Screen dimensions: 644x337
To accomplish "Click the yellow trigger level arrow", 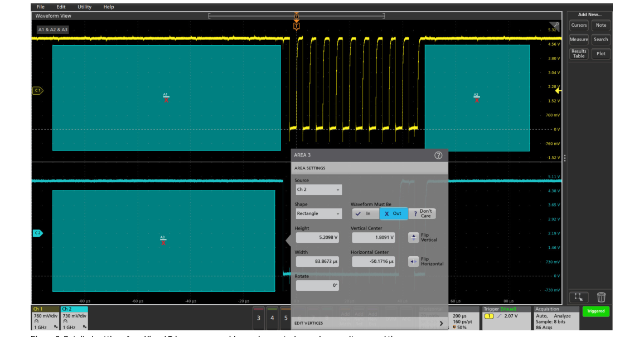I will (558, 91).
